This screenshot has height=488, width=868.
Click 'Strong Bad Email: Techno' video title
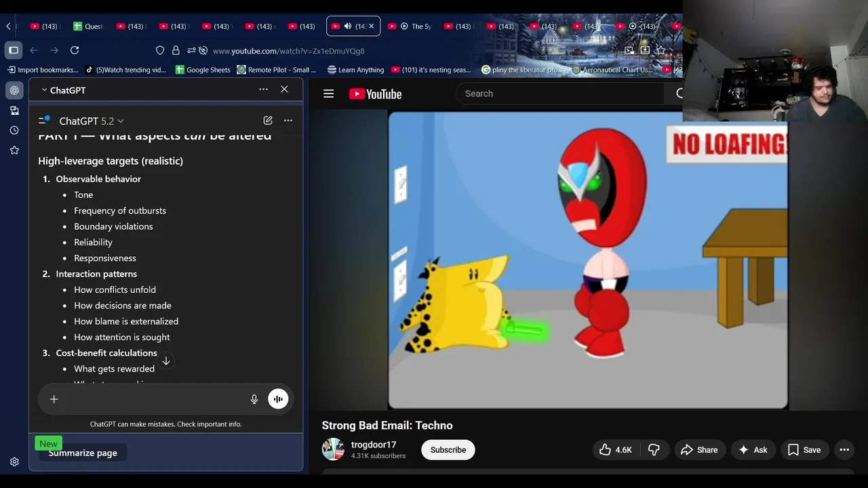387,426
